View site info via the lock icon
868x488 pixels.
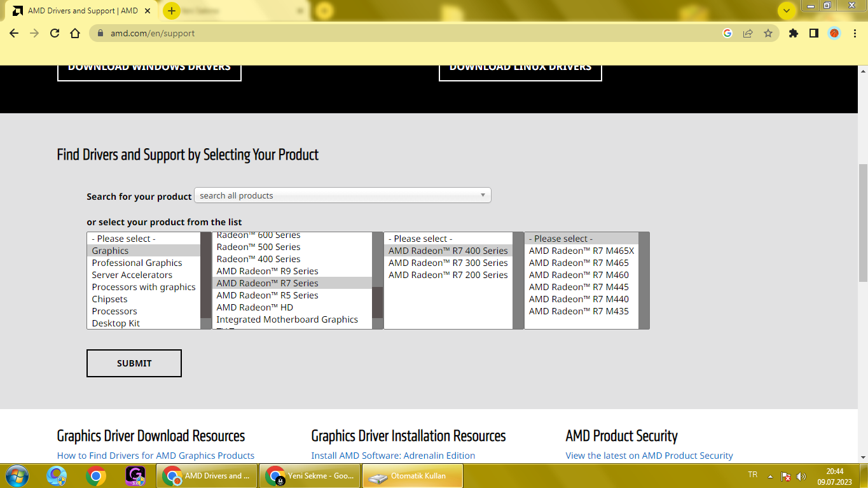coord(100,33)
